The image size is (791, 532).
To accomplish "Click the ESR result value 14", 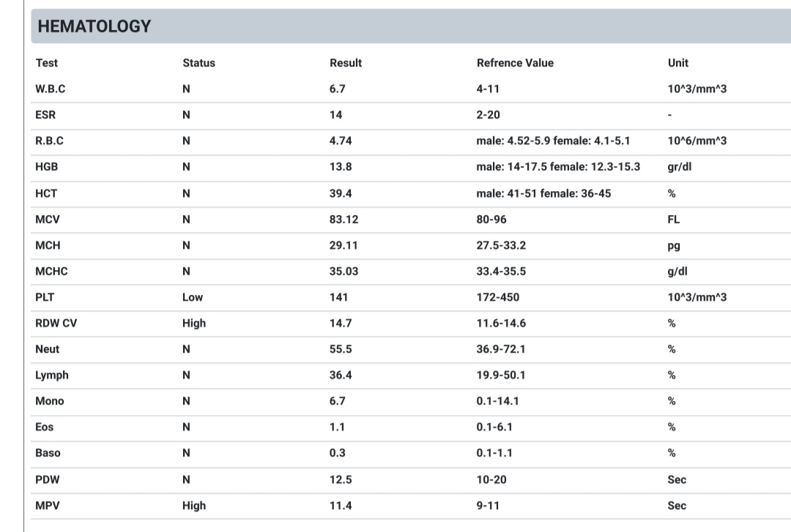I will coord(335,115).
